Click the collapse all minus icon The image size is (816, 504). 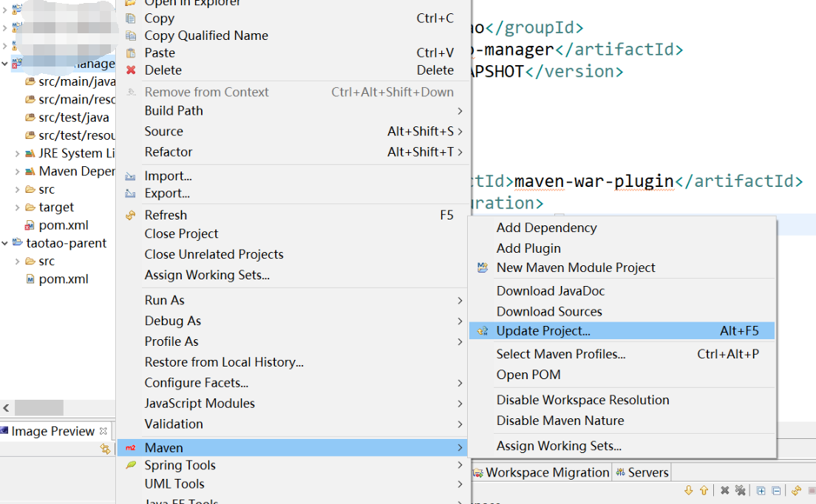pyautogui.click(x=776, y=491)
